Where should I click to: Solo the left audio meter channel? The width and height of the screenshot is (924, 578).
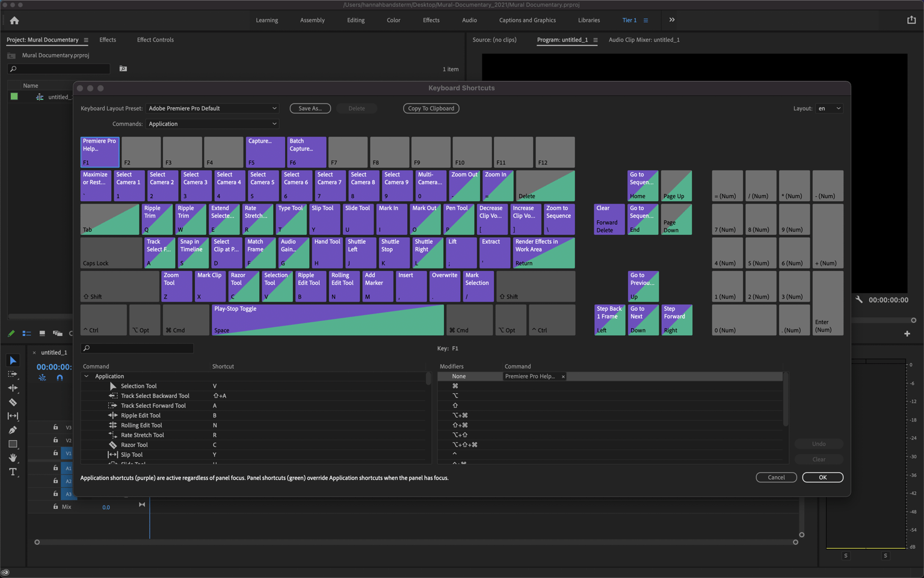pyautogui.click(x=846, y=556)
